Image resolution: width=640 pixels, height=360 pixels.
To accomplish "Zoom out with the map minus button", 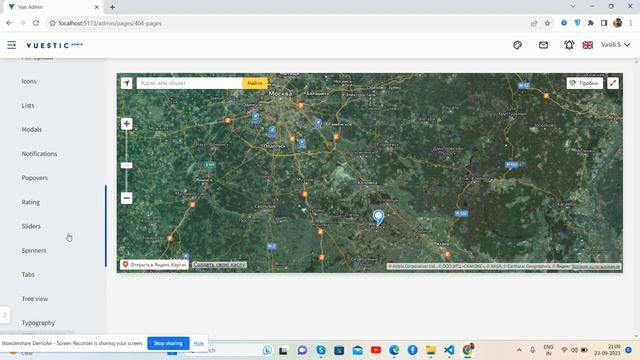I will pos(127,198).
